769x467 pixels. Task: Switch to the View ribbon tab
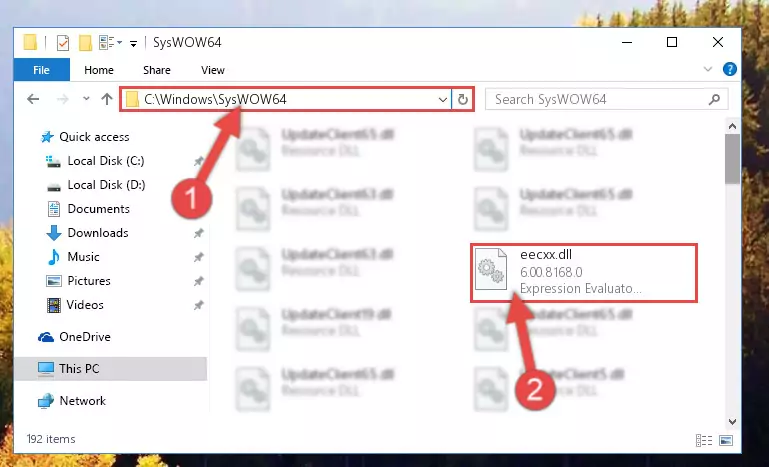pyautogui.click(x=212, y=70)
